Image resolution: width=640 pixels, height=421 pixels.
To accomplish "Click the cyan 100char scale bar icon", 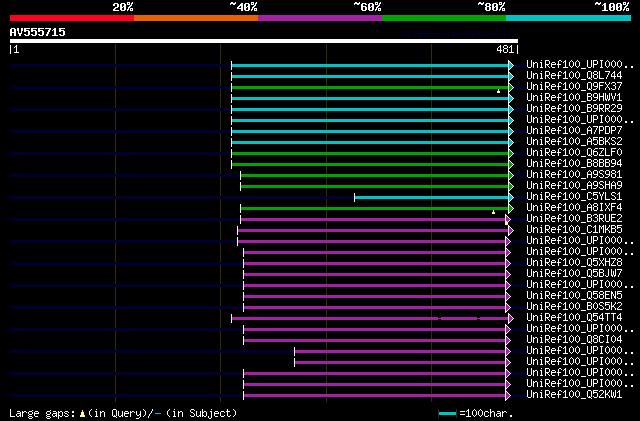I will pyautogui.click(x=447, y=413).
